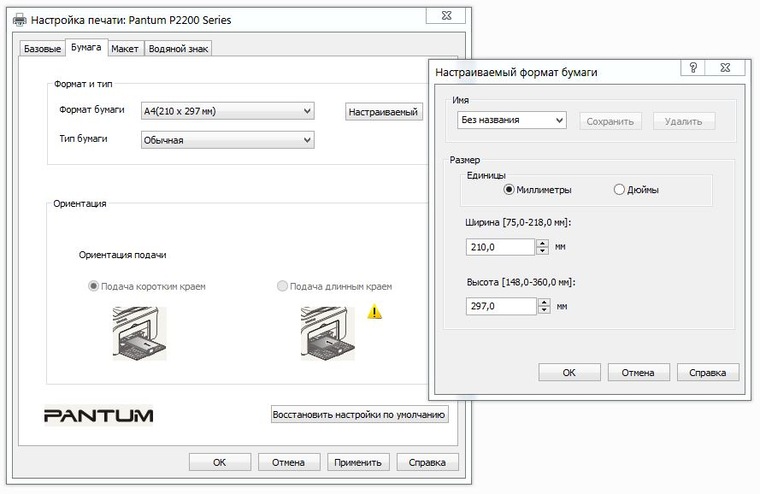Close the Настраиваемый формат бумаги dialog
The width and height of the screenshot is (760, 494).
pyautogui.click(x=725, y=67)
